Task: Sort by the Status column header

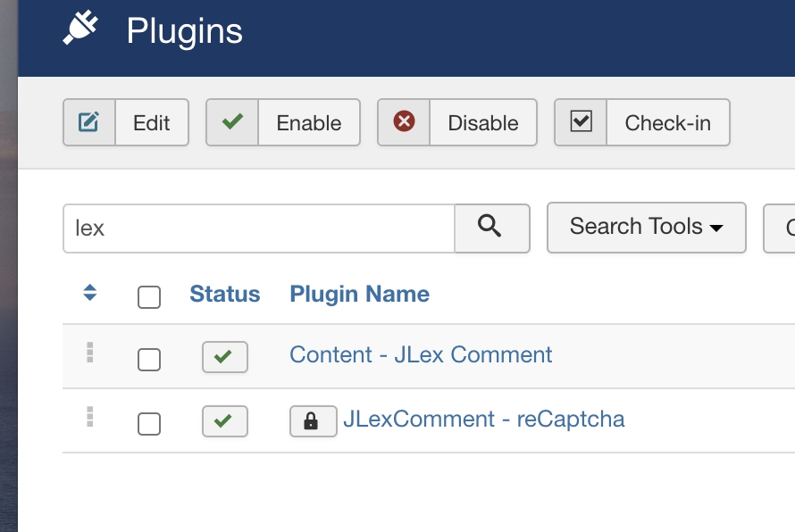Action: (x=224, y=295)
